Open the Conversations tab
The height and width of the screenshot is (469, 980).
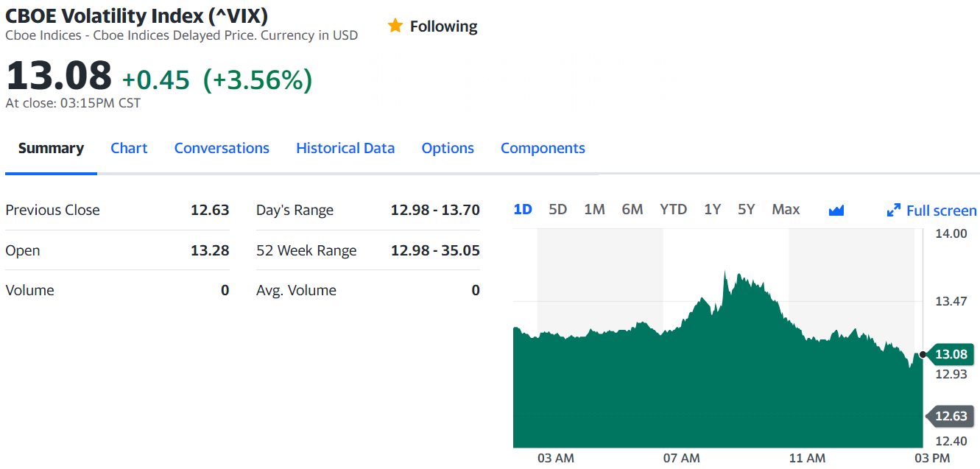pos(222,148)
